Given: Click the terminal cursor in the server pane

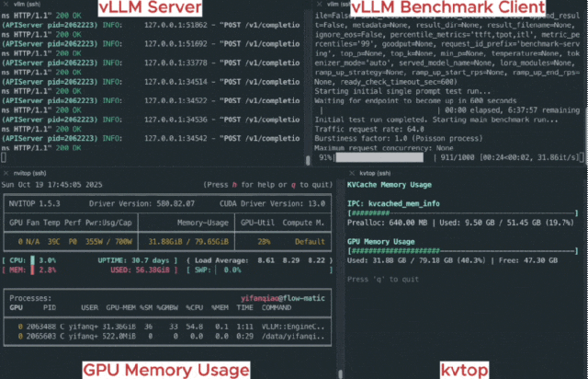Looking at the screenshot, I should (4, 157).
